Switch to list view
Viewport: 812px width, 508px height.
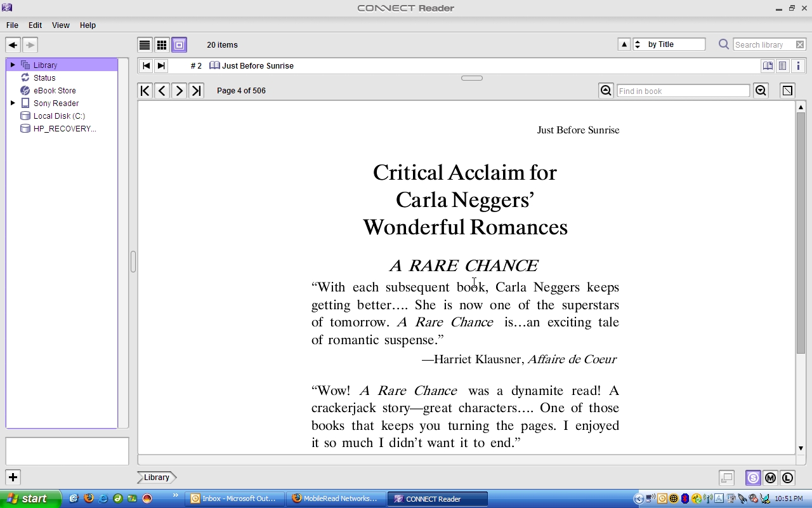(145, 45)
